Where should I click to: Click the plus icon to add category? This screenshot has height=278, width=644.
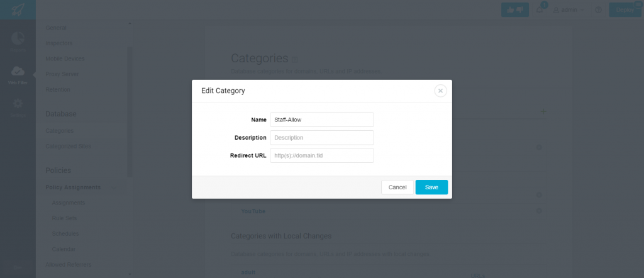tap(543, 112)
